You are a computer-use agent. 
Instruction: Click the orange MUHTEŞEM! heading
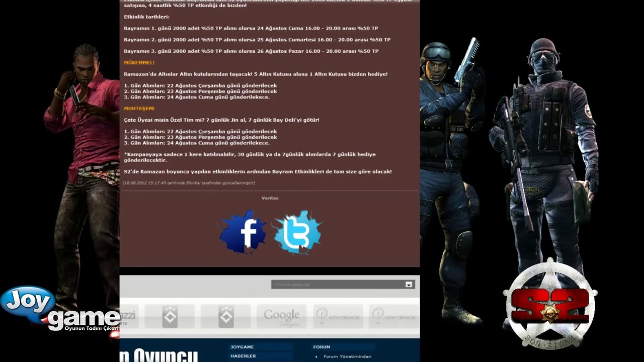[139, 108]
